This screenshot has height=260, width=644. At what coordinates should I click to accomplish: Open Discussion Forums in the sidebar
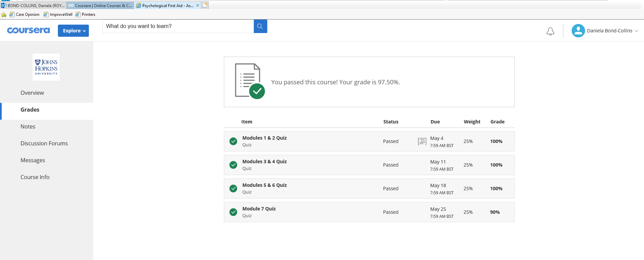point(44,143)
